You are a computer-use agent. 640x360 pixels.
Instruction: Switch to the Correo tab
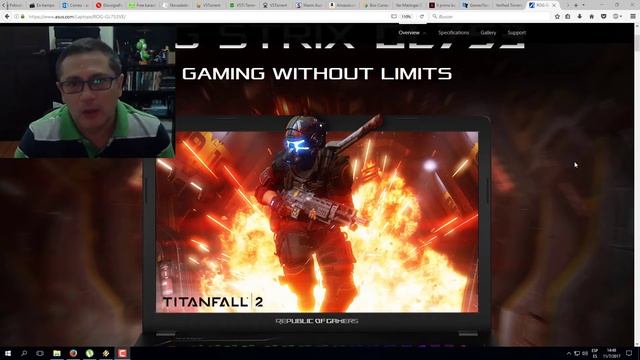click(75, 5)
